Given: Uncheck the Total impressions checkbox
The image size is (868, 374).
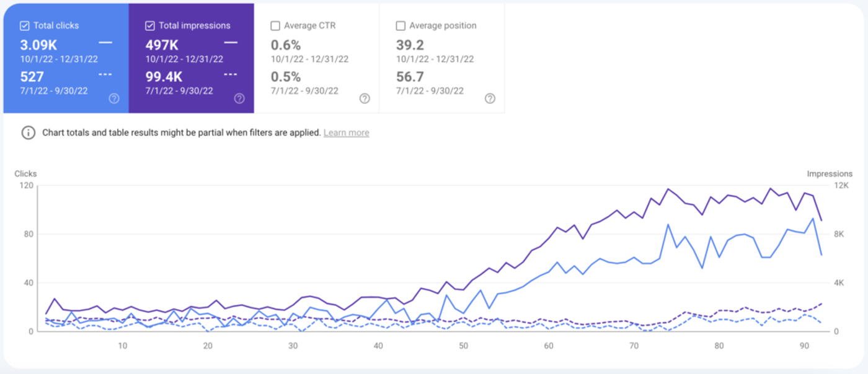Looking at the screenshot, I should click(x=151, y=25).
